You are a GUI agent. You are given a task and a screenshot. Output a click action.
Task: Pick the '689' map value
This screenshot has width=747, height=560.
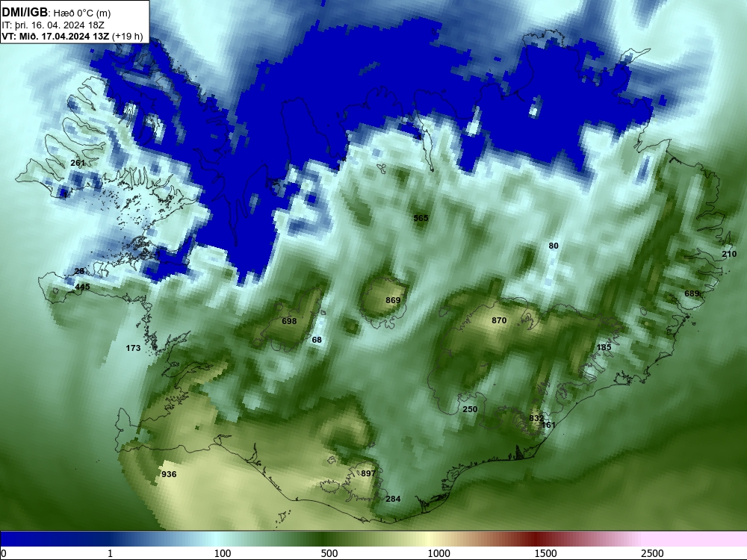[x=691, y=293]
